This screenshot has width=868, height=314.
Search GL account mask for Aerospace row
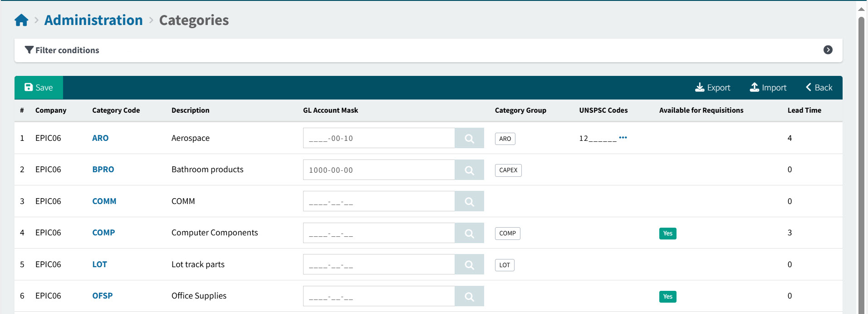469,138
